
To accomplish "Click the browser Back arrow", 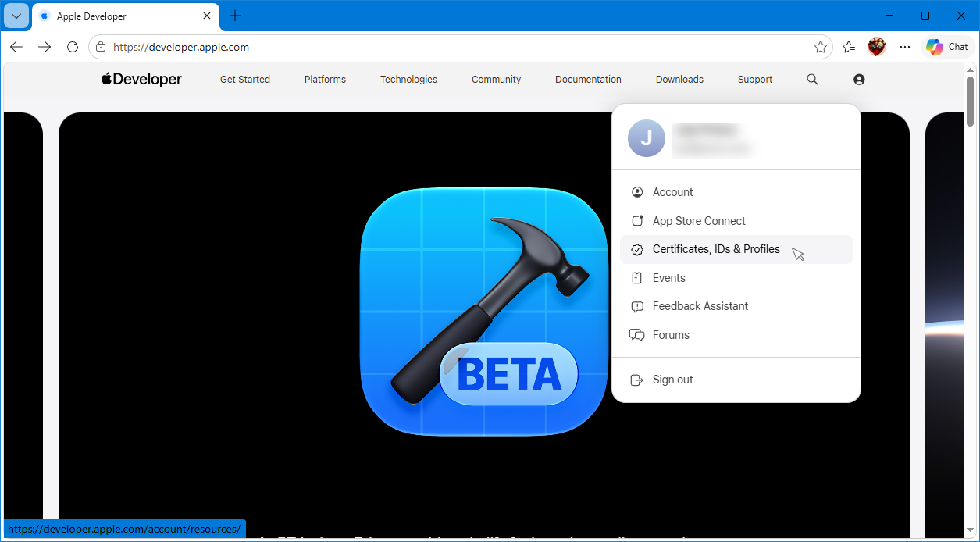I will 16,47.
